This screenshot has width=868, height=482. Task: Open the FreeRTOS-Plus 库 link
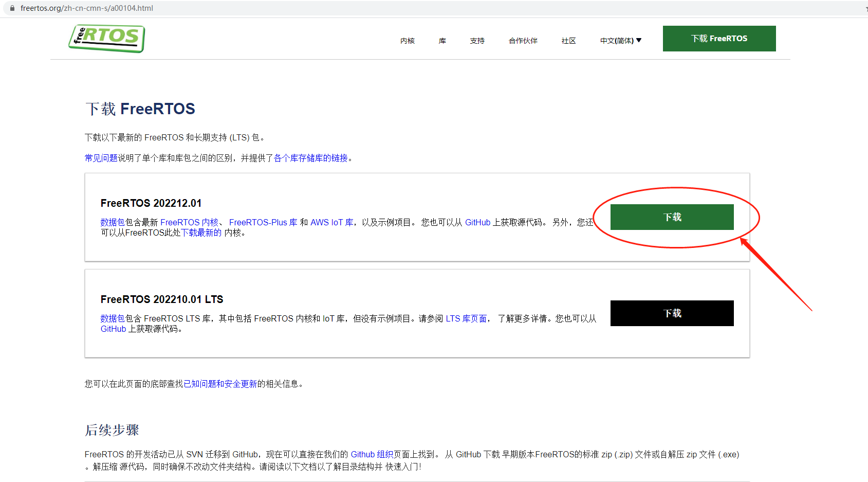(263, 222)
